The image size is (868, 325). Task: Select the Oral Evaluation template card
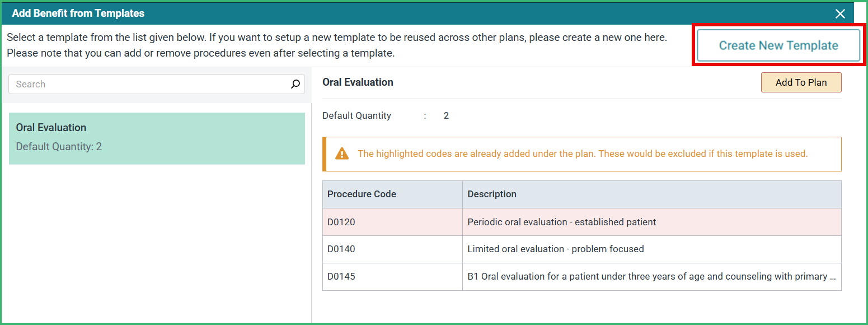pos(157,138)
